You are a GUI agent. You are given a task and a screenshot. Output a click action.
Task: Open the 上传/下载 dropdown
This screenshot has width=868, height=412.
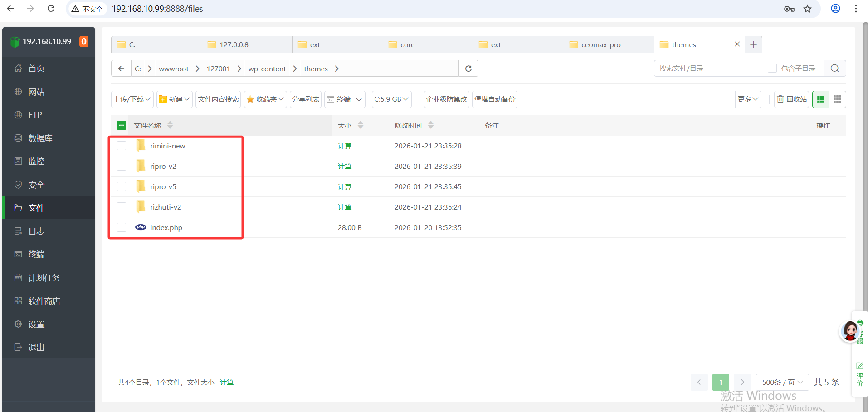click(x=132, y=99)
